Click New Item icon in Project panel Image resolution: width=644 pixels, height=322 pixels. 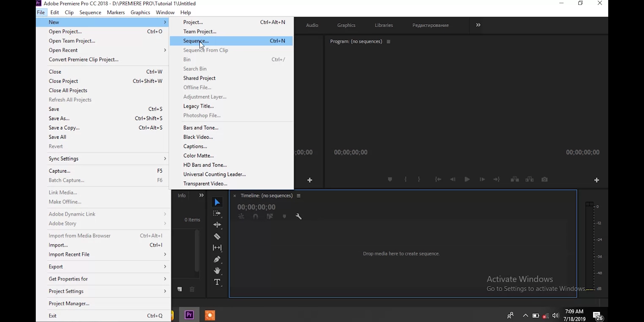179,289
